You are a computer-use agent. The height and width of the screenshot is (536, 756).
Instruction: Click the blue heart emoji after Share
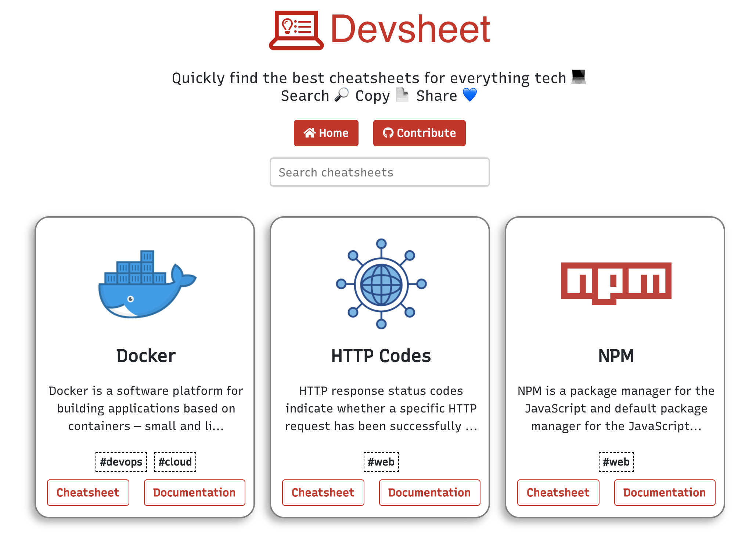(x=470, y=95)
